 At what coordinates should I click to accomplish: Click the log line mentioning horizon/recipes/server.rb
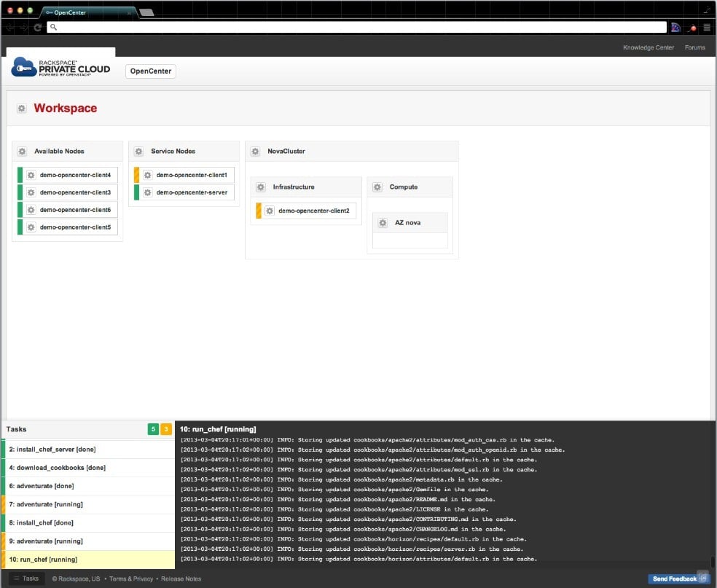[352, 549]
